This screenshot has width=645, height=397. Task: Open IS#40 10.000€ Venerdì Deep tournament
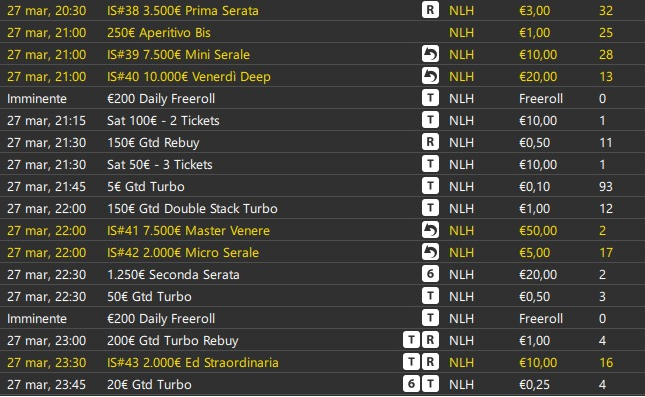[322, 76]
